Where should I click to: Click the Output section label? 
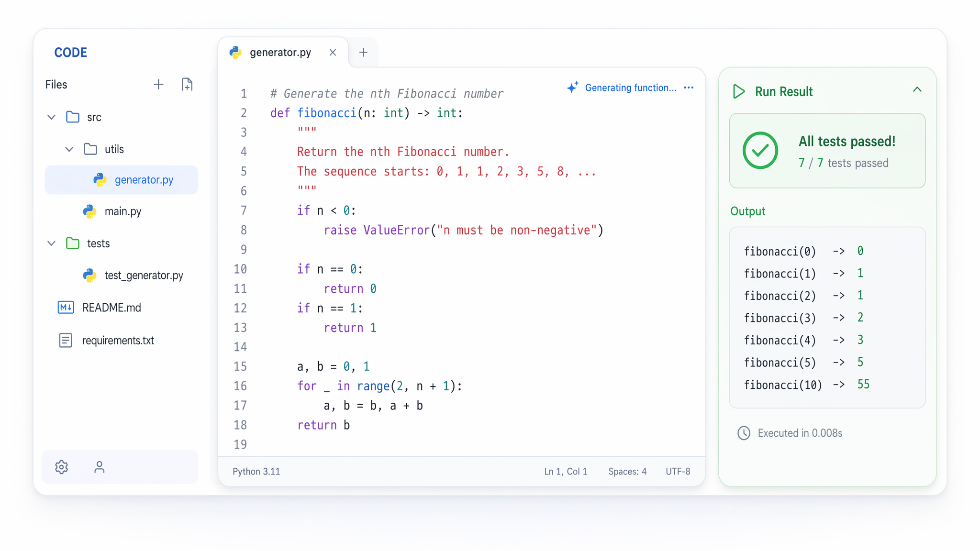[x=748, y=211]
